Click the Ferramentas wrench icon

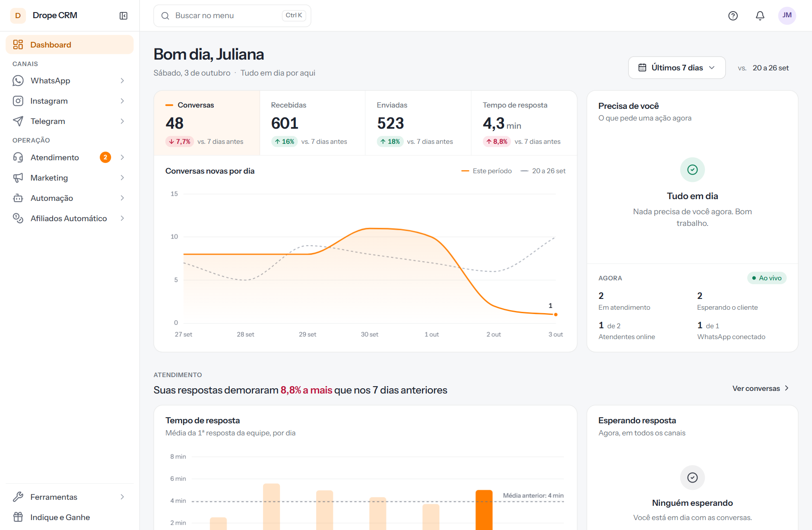[18, 497]
